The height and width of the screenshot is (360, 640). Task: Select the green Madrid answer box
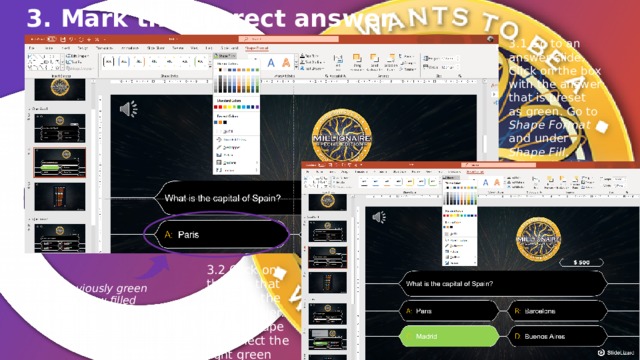point(448,336)
